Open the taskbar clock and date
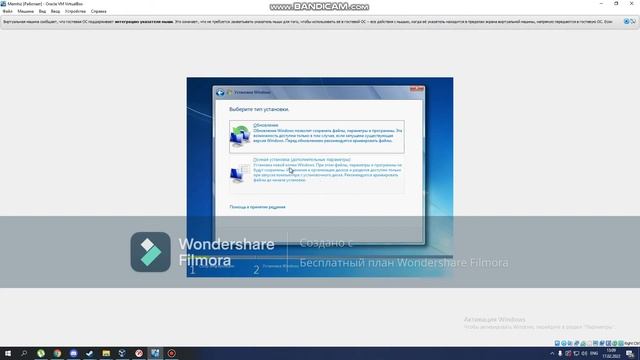 point(611,353)
